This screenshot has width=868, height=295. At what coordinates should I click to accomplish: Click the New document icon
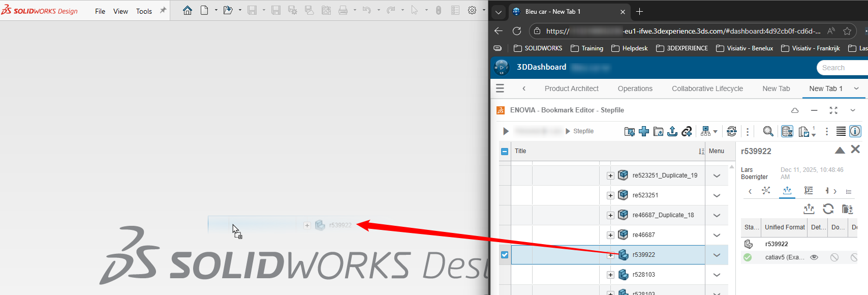click(x=204, y=10)
